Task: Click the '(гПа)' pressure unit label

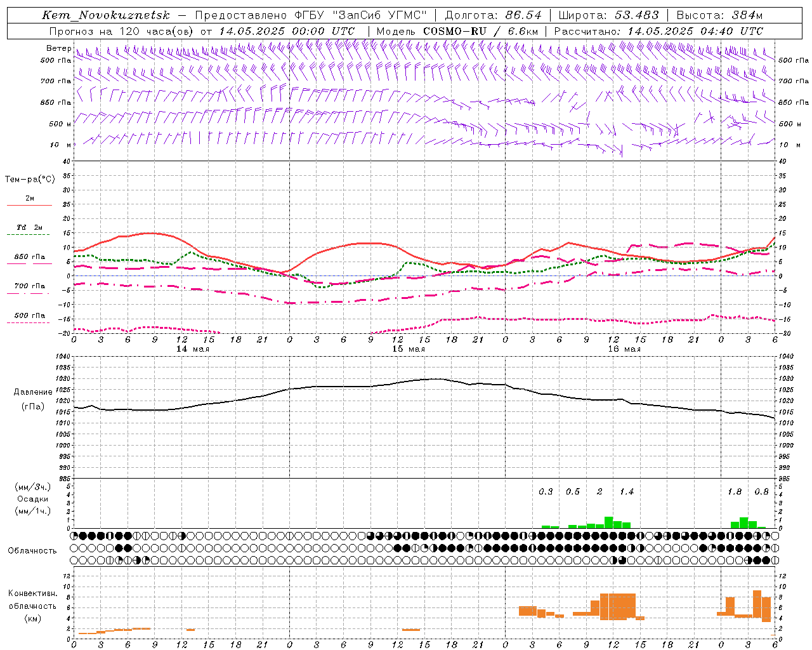Action: tap(33, 407)
